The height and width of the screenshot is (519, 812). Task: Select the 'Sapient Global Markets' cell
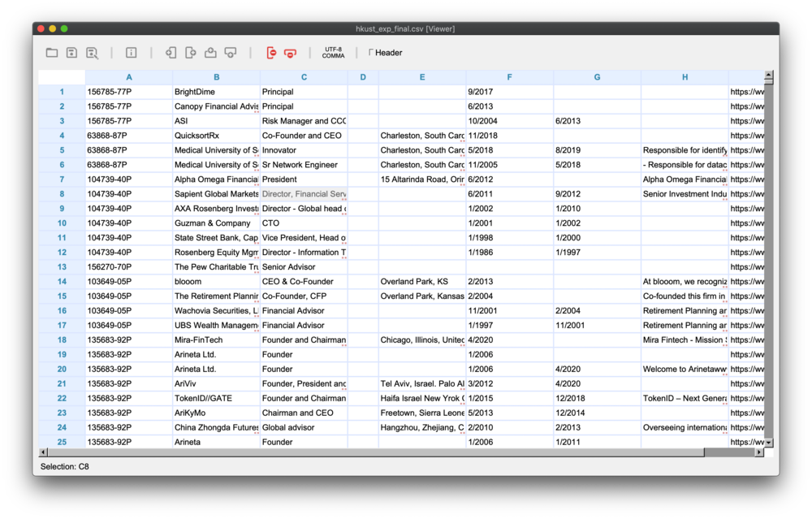pos(217,194)
